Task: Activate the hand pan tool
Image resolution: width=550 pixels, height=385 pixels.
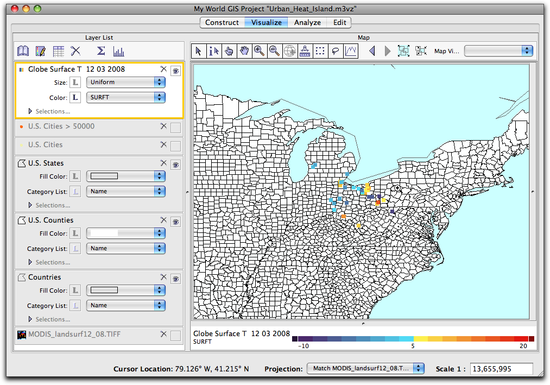Action: [x=244, y=51]
